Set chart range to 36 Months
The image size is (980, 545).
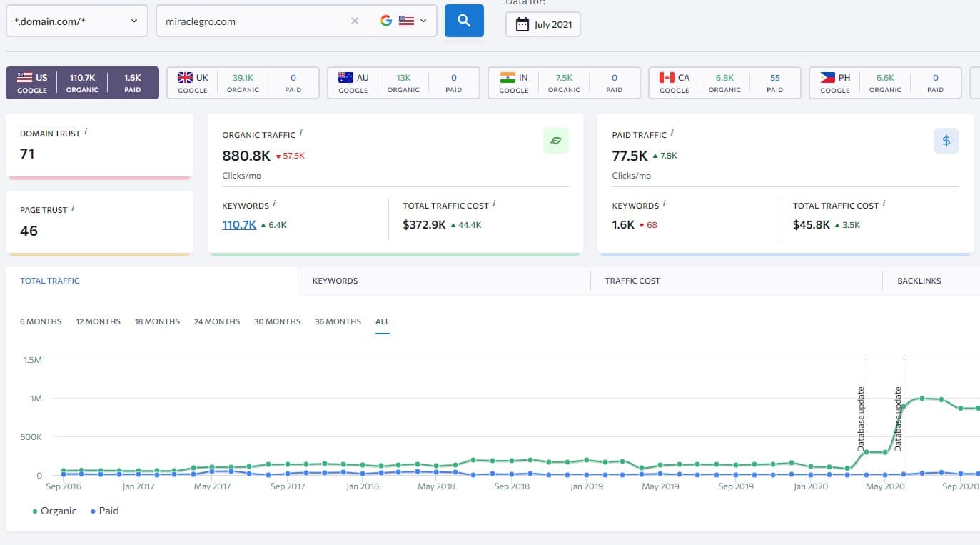tap(338, 321)
